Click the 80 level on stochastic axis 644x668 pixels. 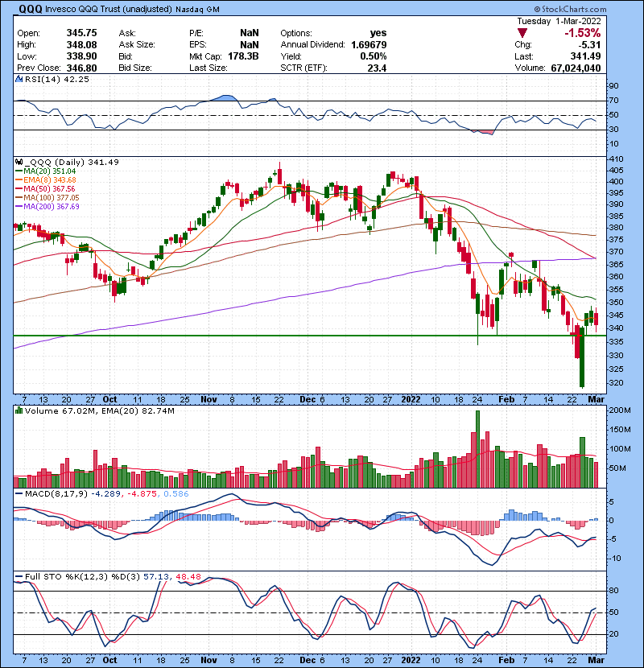613,591
